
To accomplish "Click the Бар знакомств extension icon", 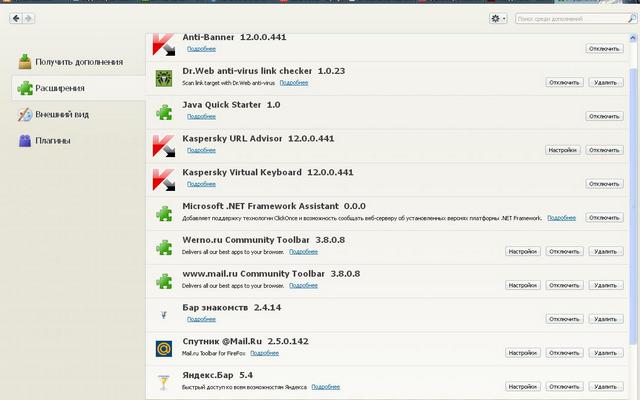I will [x=164, y=314].
